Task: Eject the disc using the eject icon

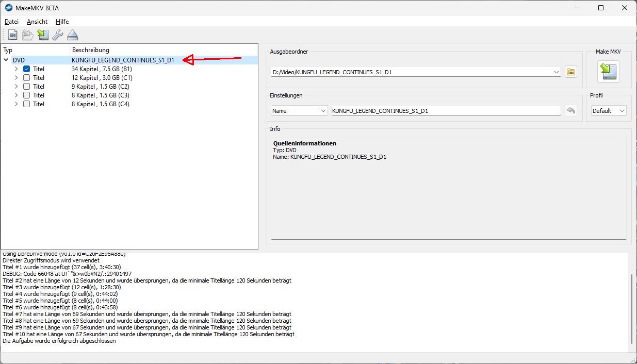Action: click(73, 35)
